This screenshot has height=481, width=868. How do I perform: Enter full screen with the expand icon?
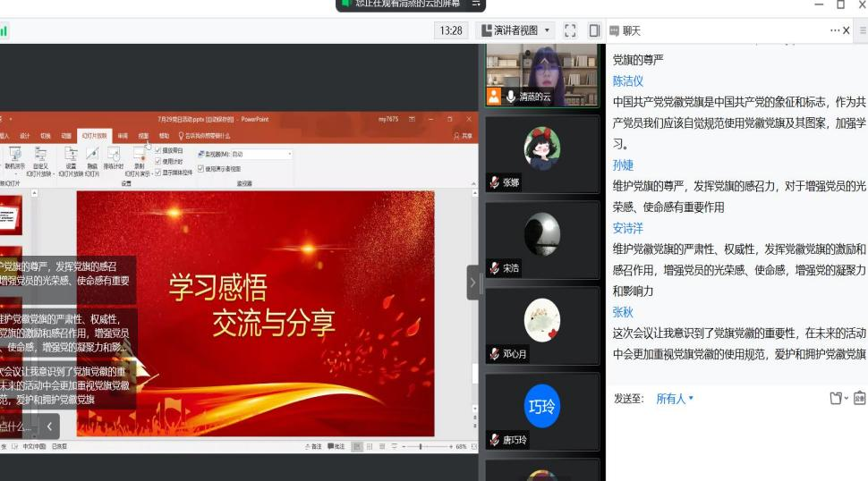click(570, 30)
